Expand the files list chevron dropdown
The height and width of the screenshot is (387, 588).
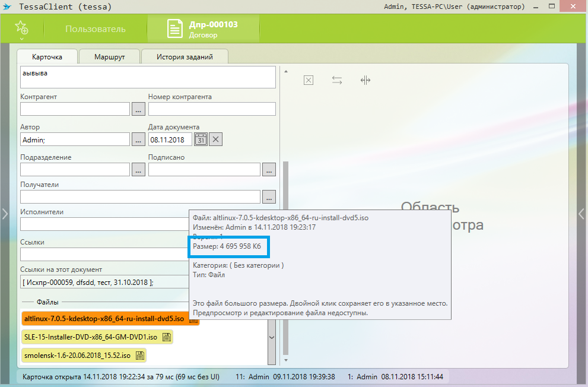(x=272, y=337)
